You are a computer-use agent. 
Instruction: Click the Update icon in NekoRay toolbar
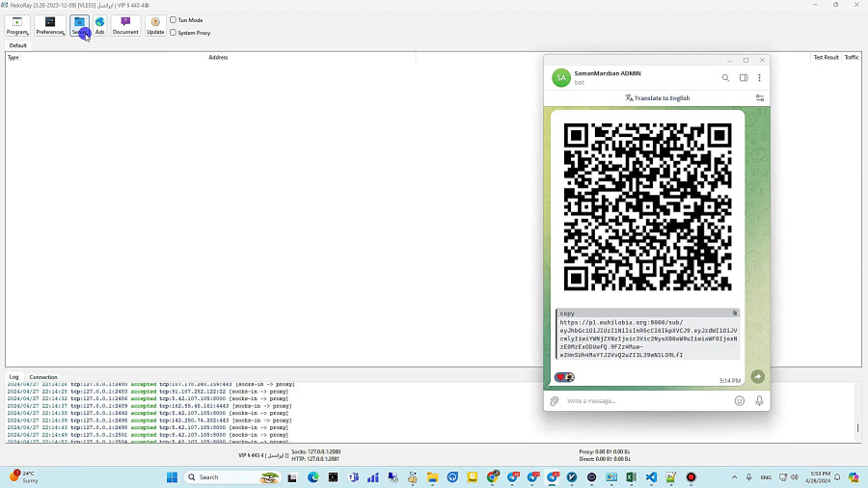click(155, 25)
